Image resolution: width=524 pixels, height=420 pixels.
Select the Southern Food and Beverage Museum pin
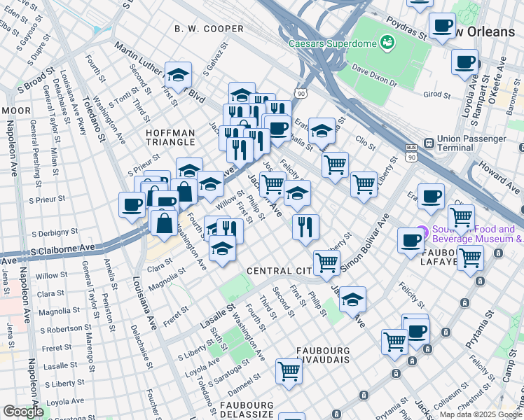pos(420,232)
